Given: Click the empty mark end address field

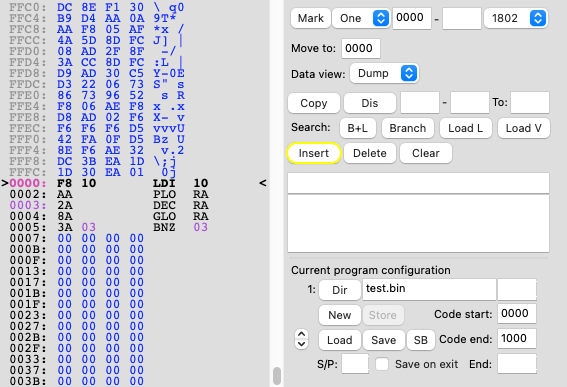Looking at the screenshot, I should point(462,18).
